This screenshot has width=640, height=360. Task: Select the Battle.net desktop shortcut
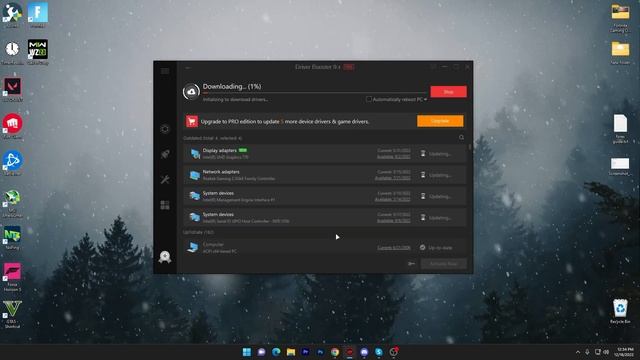coord(12,163)
